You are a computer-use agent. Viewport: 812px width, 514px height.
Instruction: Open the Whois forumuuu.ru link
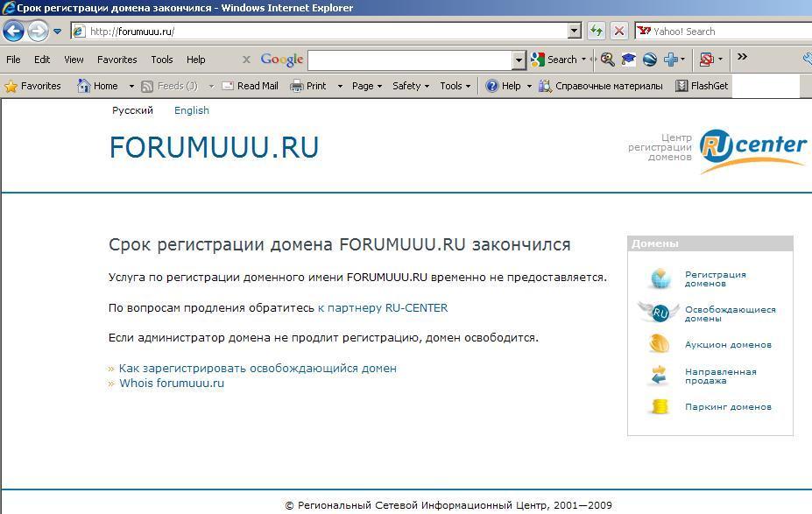coord(172,384)
